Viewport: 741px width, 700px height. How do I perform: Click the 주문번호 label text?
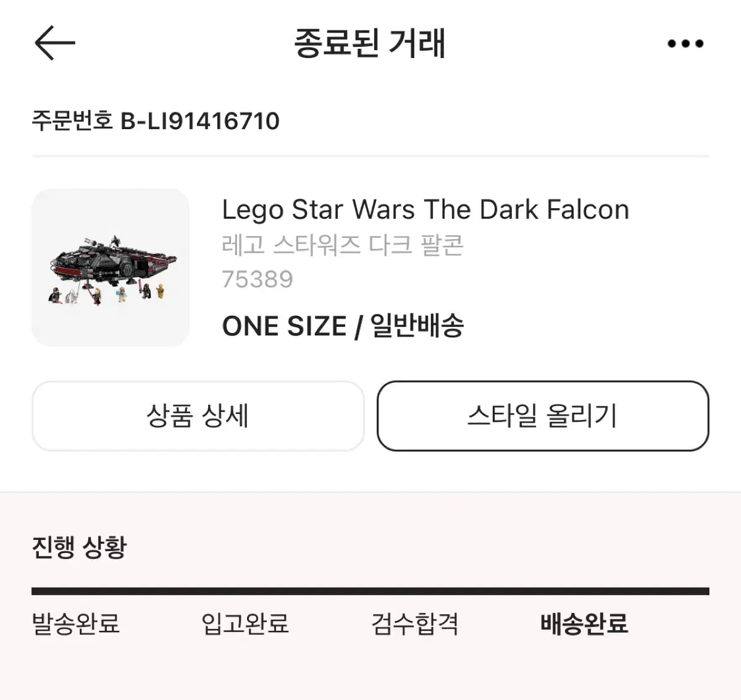click(x=72, y=121)
